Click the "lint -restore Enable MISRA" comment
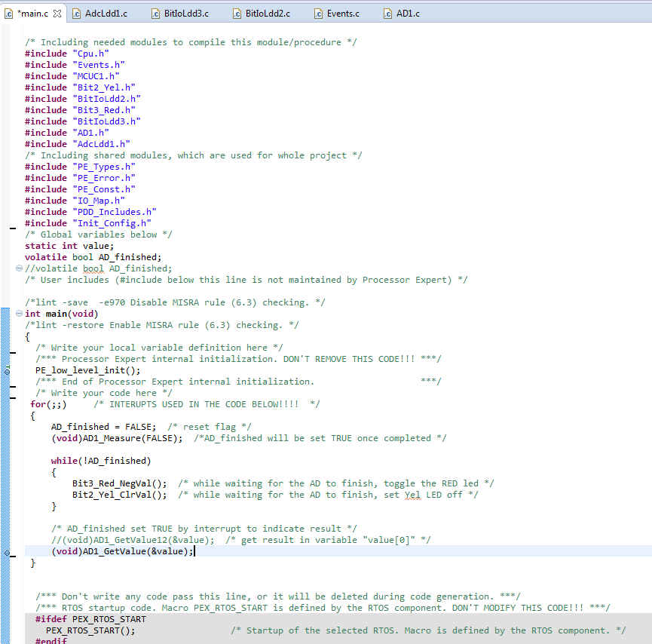 (162, 325)
